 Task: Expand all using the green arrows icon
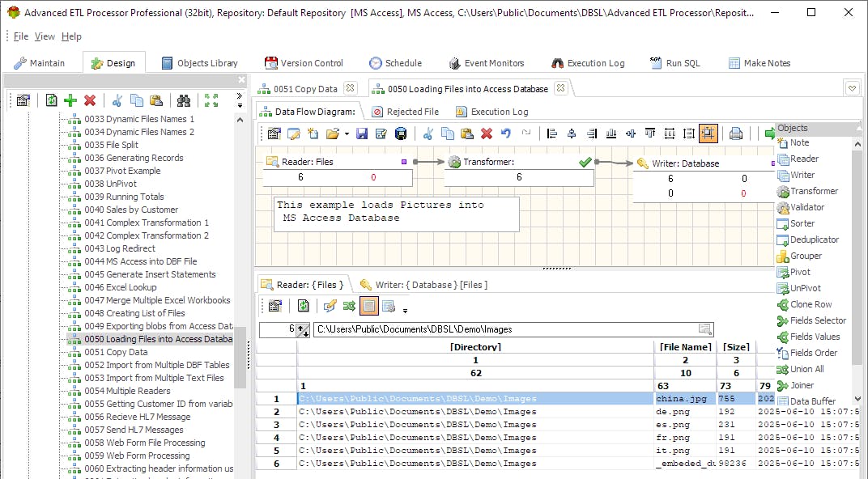(211, 100)
